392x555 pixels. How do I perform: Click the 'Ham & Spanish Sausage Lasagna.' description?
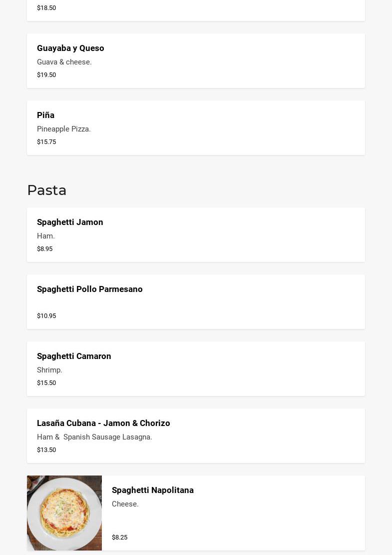click(x=94, y=437)
